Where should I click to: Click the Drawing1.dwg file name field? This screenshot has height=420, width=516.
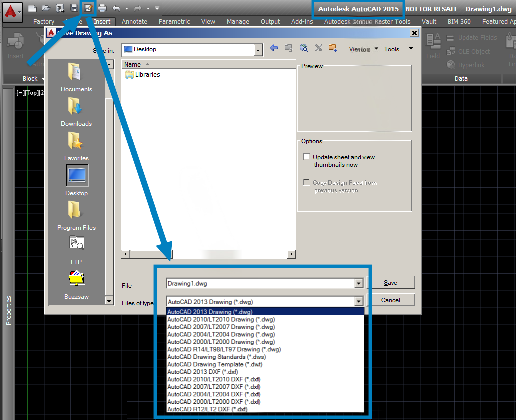point(261,283)
